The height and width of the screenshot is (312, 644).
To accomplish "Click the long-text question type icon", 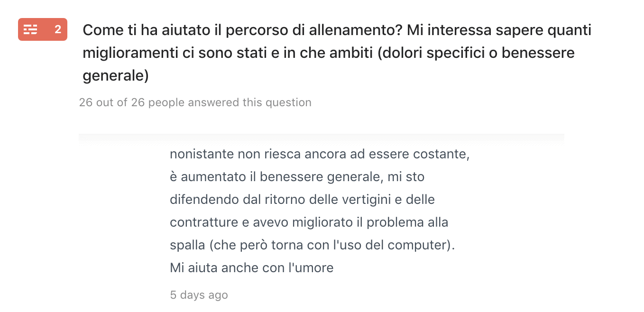I will [30, 29].
